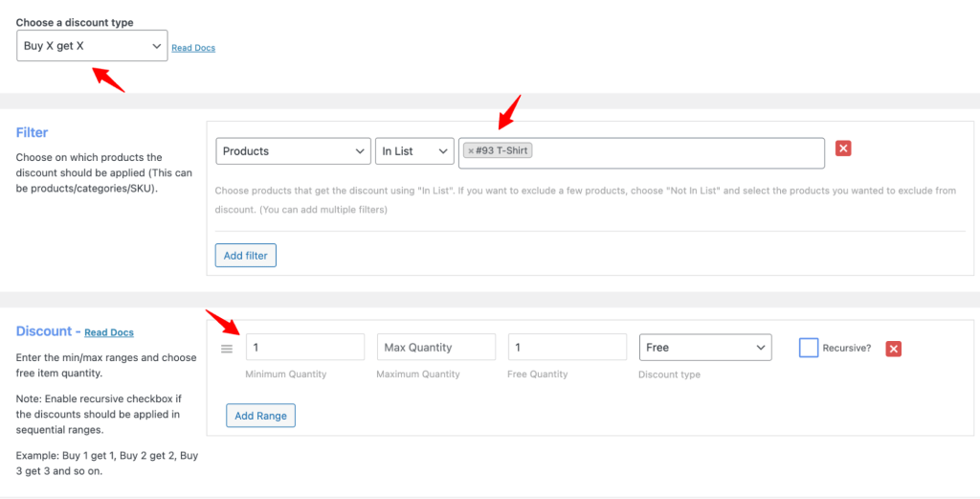Click the Free Quantity field

[x=568, y=347]
